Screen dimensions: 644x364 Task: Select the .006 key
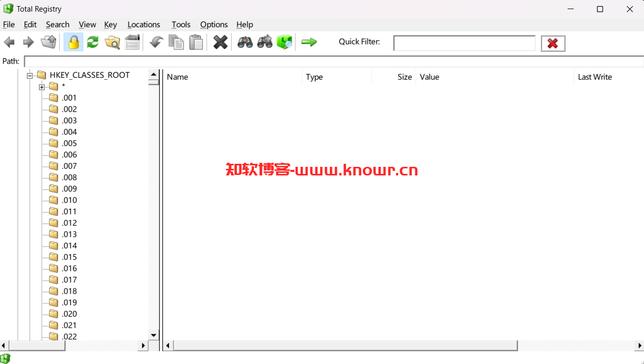point(69,155)
